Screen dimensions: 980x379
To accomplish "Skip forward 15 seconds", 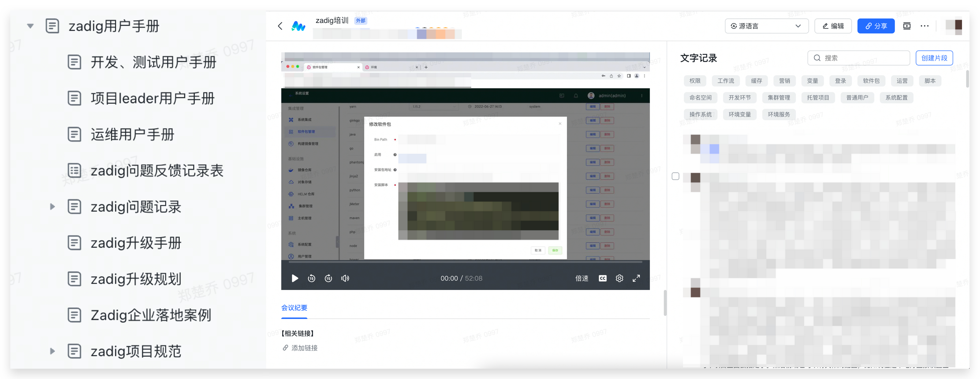I will [x=328, y=278].
